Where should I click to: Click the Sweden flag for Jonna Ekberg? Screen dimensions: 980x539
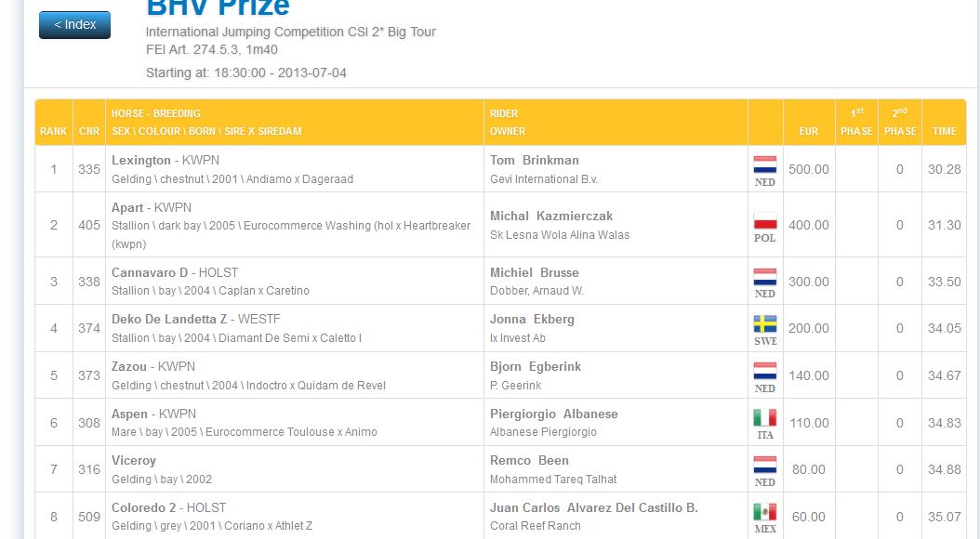coord(765,323)
